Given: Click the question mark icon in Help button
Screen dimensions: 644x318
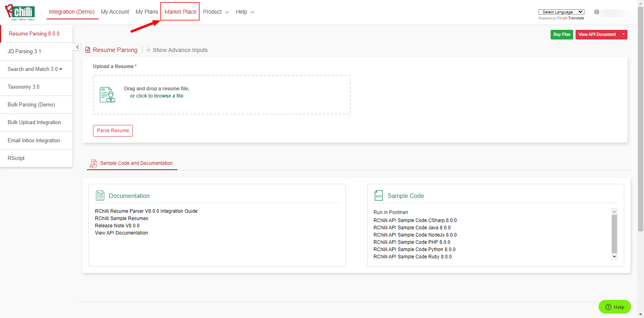Looking at the screenshot, I should pyautogui.click(x=608, y=307).
